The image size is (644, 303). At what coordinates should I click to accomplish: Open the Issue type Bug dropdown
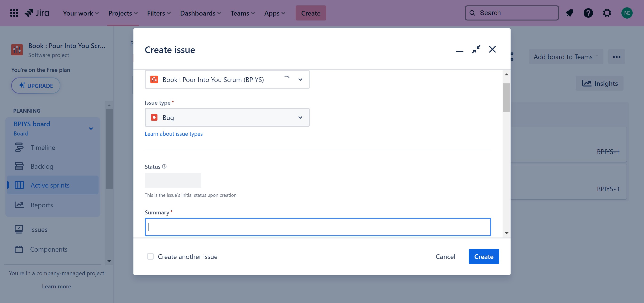tap(227, 117)
